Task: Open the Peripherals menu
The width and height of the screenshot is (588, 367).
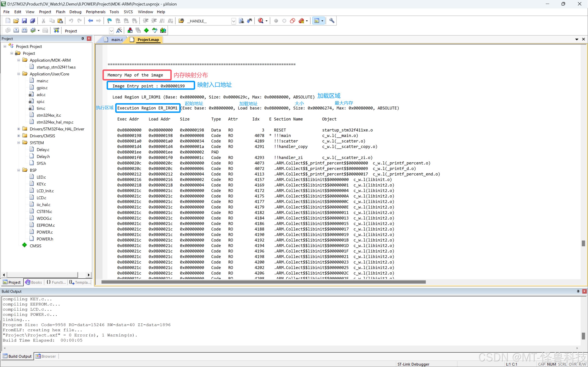Action: tap(95, 12)
